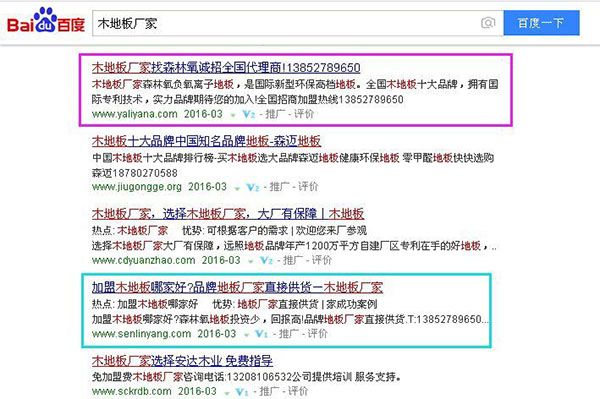Click V2 badge for cdyuanzhao.com result
The image size is (600, 399).
[266, 261]
